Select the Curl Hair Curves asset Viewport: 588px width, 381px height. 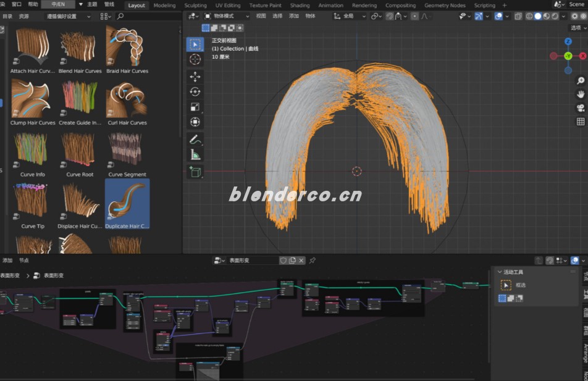(127, 101)
